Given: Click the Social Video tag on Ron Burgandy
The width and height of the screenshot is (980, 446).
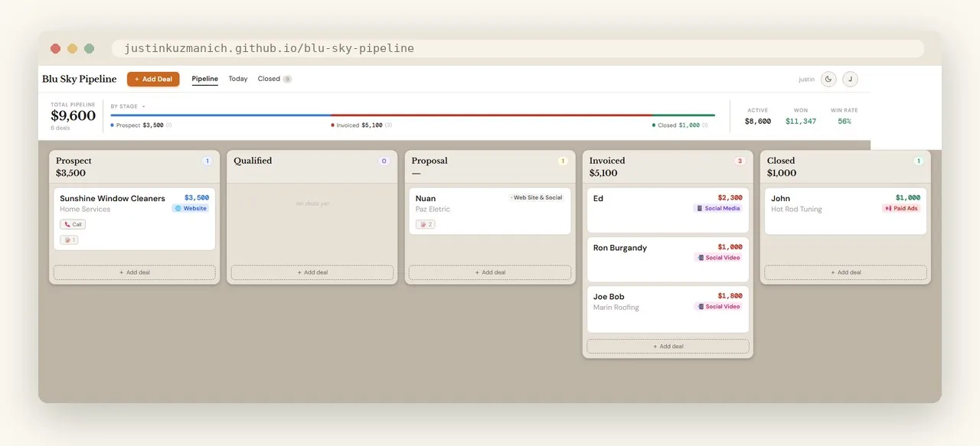Looking at the screenshot, I should [718, 258].
